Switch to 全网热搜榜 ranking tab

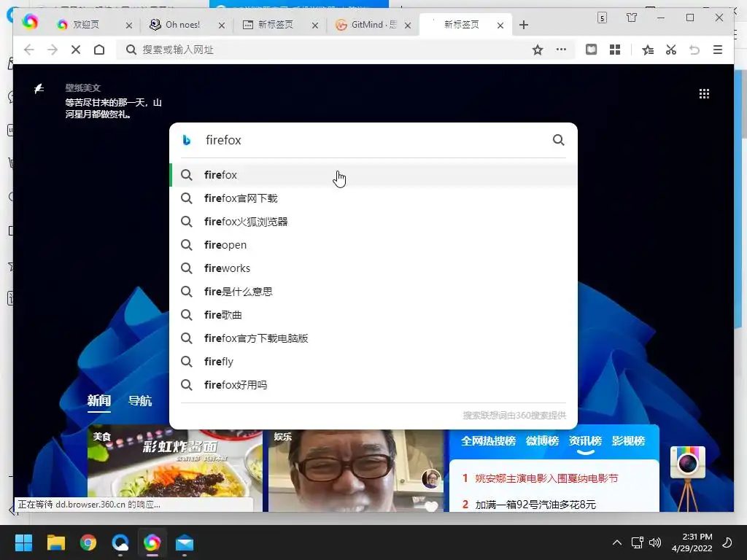[488, 441]
